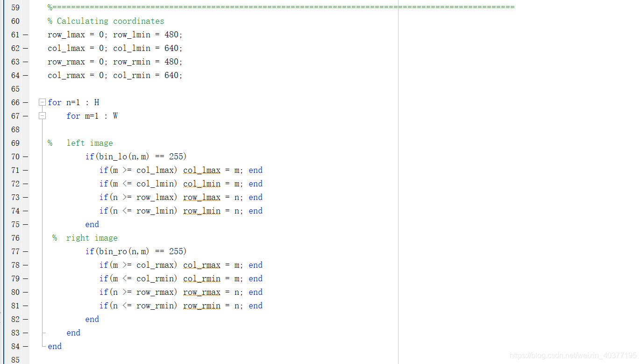641x364 pixels.
Task: Click the underlined col_lmin on line 72
Action: (202, 184)
